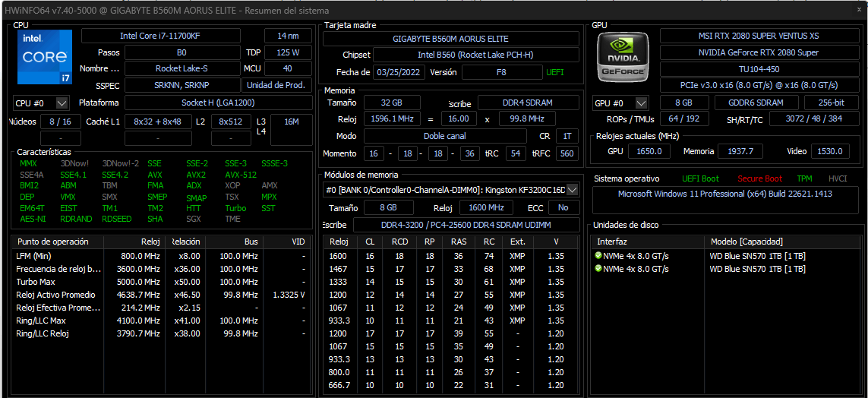Click the GIGABYTE B560M AORUS ELITE field

click(450, 39)
